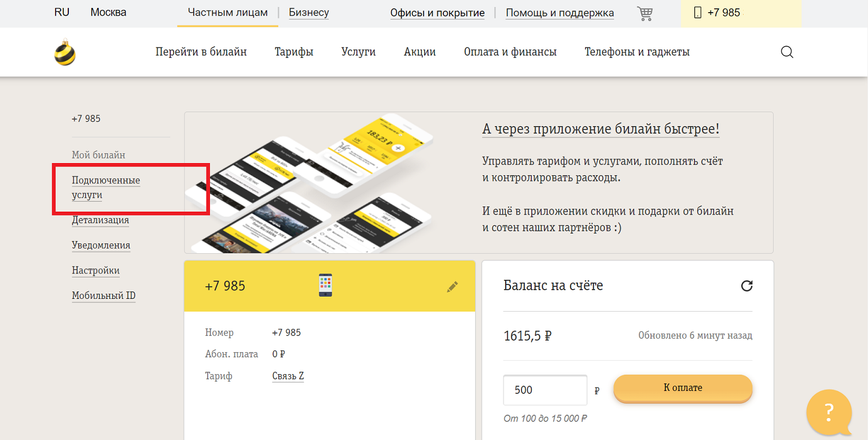Refresh the balance with circular arrow icon
The height and width of the screenshot is (440, 868).
coord(747,286)
